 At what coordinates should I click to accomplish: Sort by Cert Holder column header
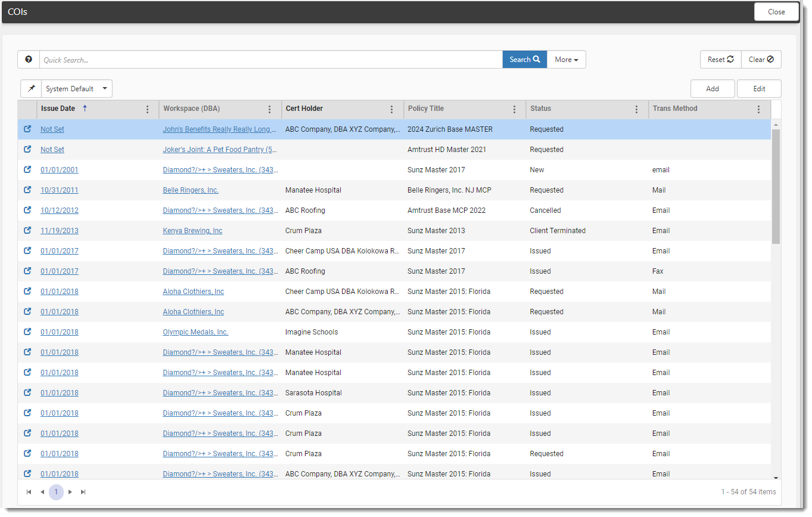click(x=304, y=109)
